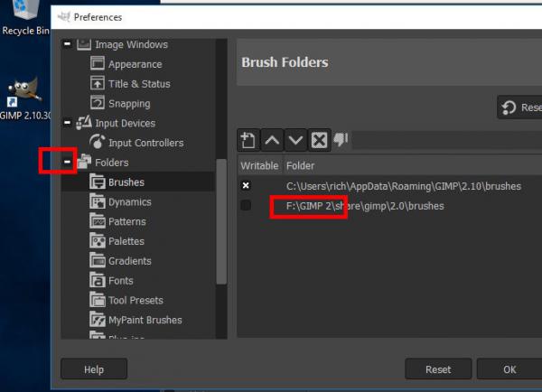The width and height of the screenshot is (542, 392).
Task: Click the add new folder icon
Action: [248, 140]
